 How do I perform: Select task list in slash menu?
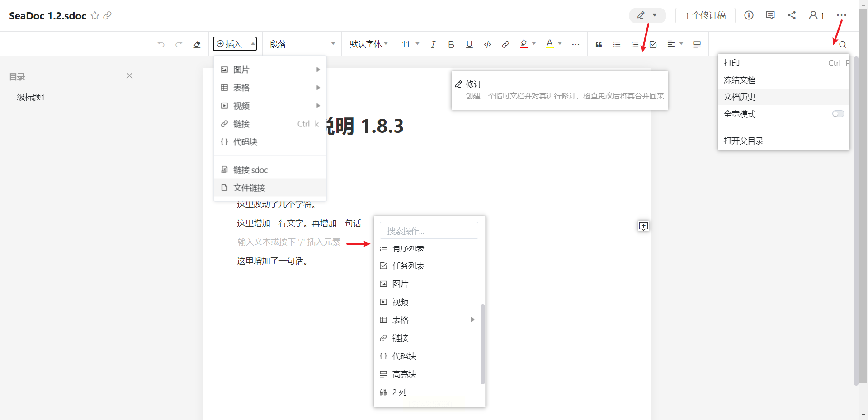pos(408,266)
